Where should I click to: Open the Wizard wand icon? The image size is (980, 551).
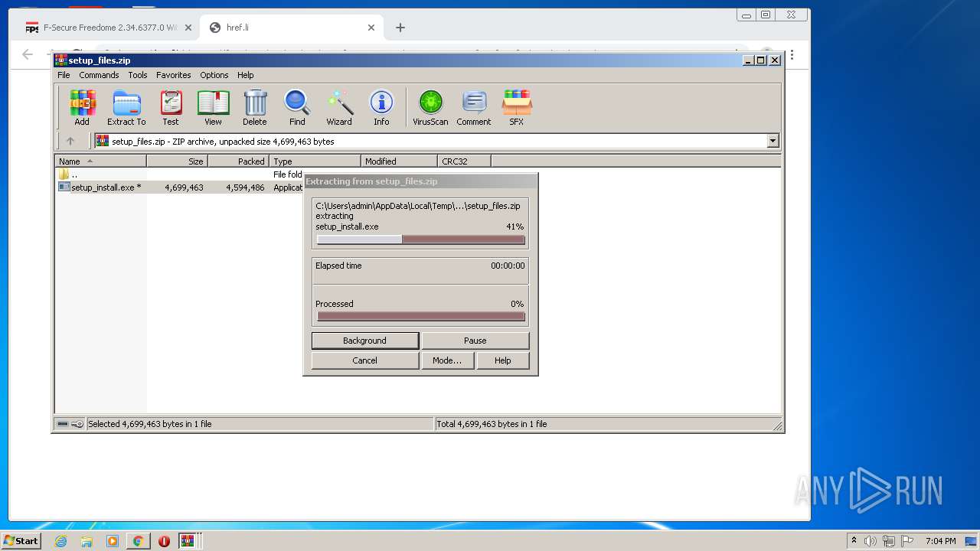point(339,108)
